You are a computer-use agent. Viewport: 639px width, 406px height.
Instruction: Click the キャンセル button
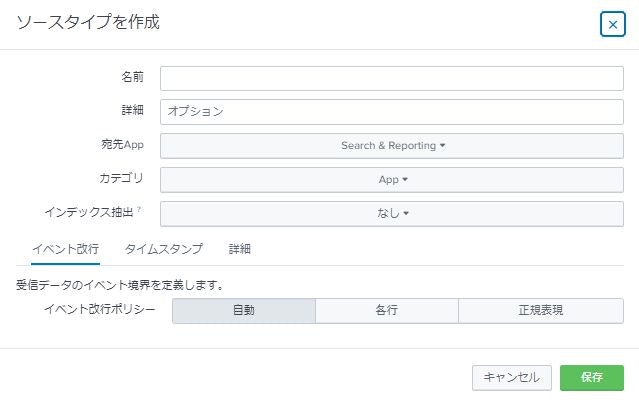click(511, 377)
